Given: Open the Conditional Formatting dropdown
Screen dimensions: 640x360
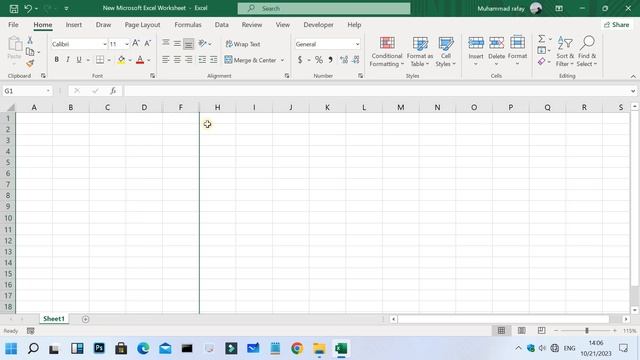Looking at the screenshot, I should 387,52.
